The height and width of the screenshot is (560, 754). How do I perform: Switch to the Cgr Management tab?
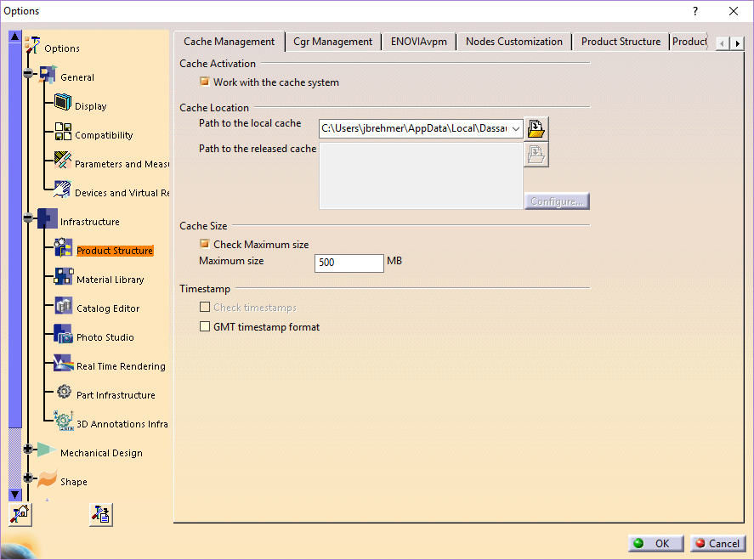pos(332,41)
